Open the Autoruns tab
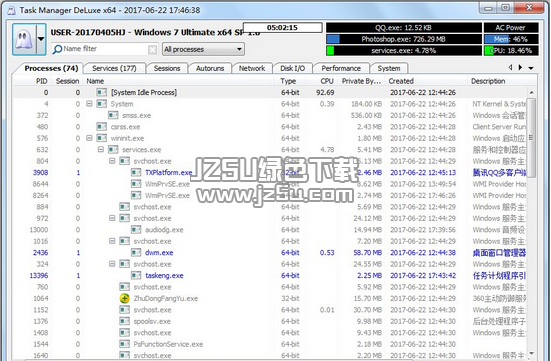The image size is (551, 361). point(210,68)
